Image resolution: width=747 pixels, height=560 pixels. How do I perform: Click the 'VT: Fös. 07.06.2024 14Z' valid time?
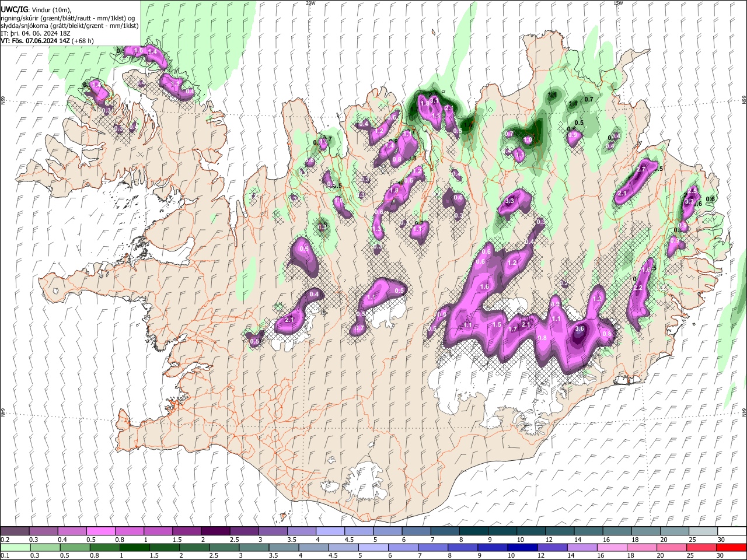click(x=35, y=41)
